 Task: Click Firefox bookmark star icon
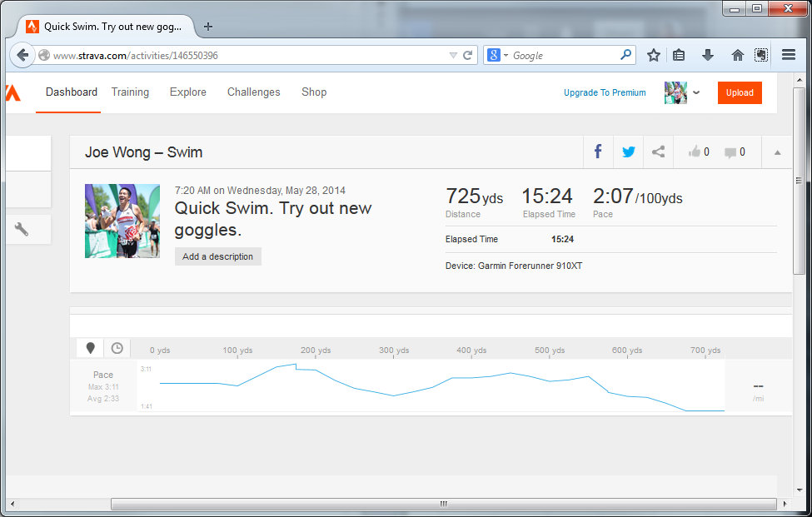tap(654, 55)
